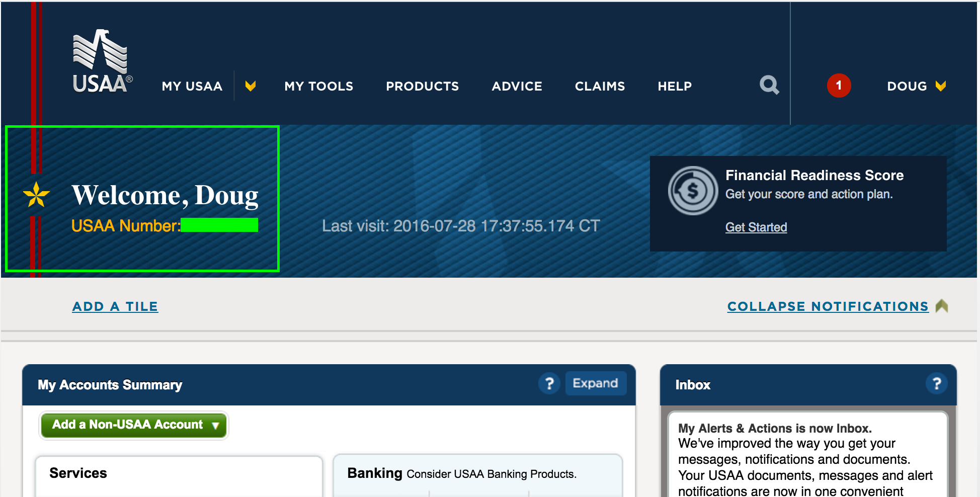Follow the Get Started link
The height and width of the screenshot is (497, 980).
pos(756,227)
